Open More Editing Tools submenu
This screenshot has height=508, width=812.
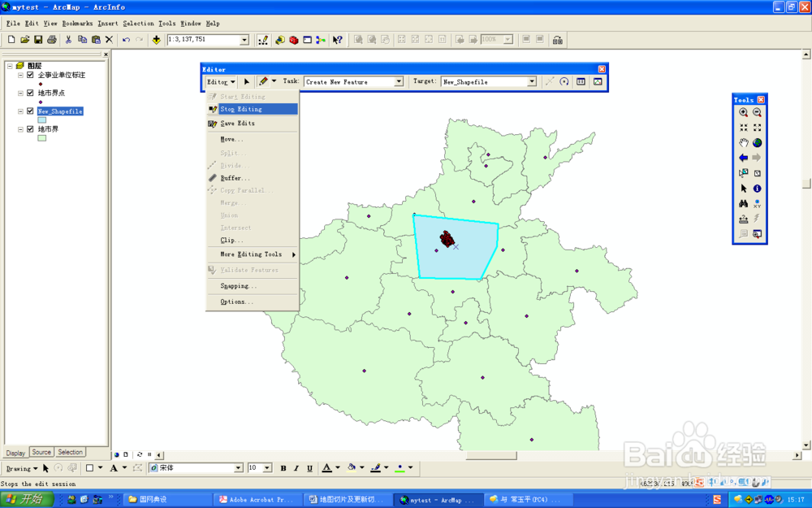coord(253,254)
